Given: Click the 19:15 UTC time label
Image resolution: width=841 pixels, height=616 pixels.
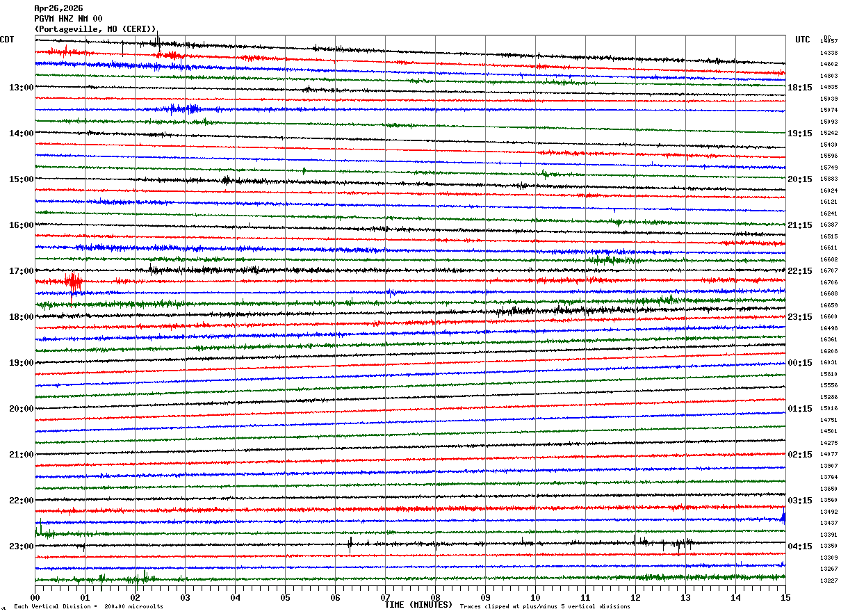Looking at the screenshot, I should coord(800,133).
